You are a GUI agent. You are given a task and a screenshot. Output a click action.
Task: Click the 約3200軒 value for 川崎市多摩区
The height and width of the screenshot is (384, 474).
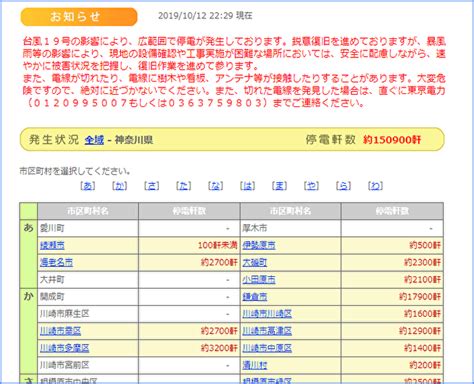219,348
